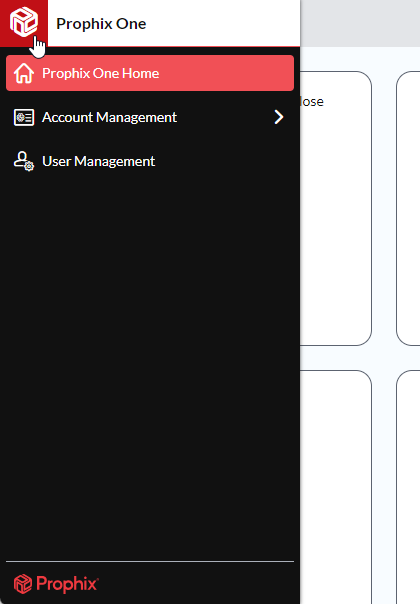The image size is (420, 604).
Task: Click the red Prophix cube icon in footer
Action: click(23, 584)
